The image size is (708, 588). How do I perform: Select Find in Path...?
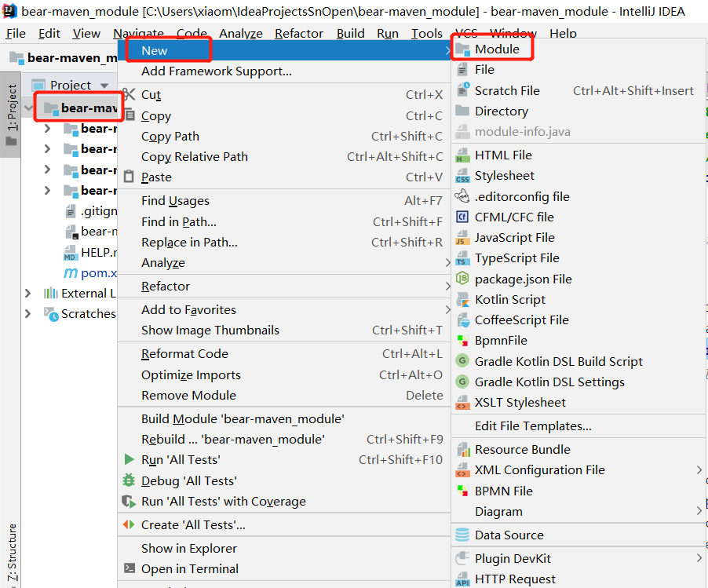284,221
